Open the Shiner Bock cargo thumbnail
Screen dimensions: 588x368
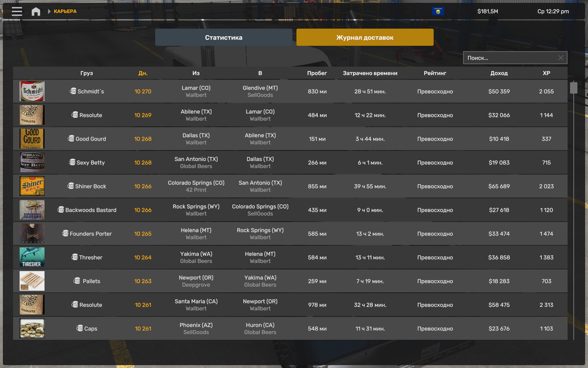(32, 186)
